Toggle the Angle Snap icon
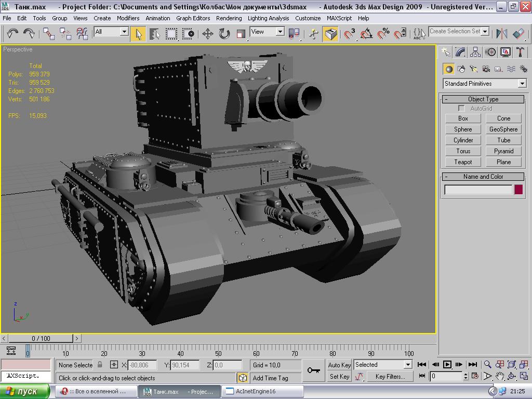The height and width of the screenshot is (399, 532). click(366, 34)
